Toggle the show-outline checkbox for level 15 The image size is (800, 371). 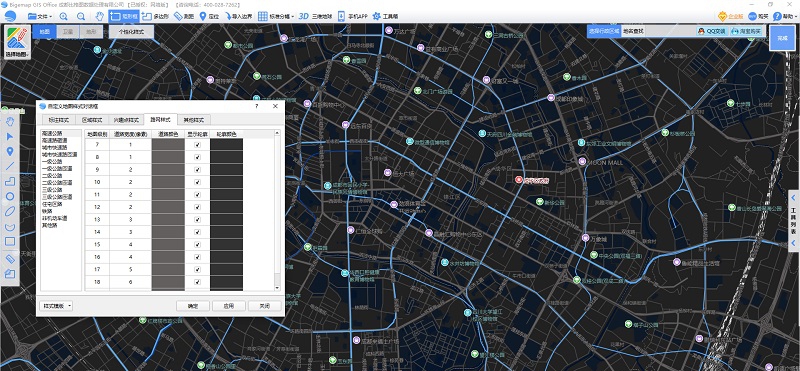click(197, 244)
